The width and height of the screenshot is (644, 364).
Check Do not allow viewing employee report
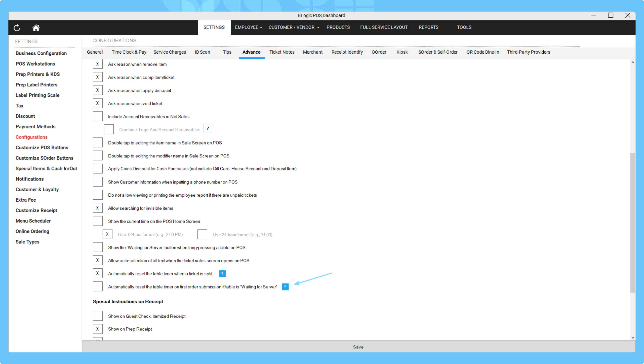tap(98, 195)
